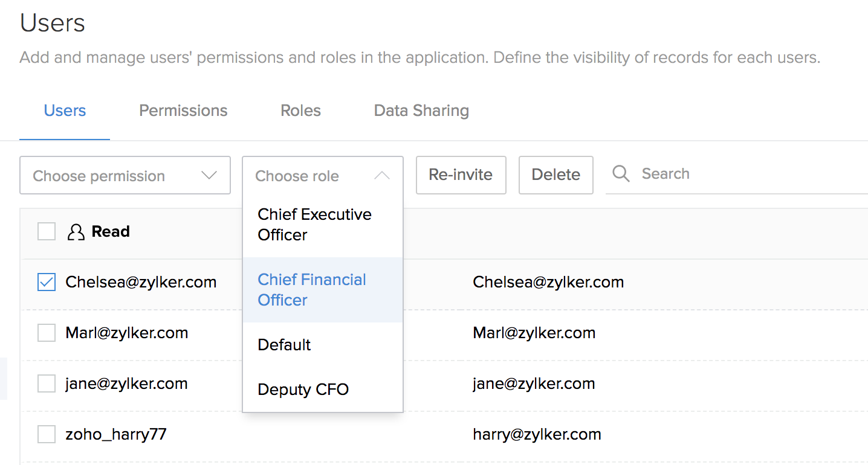Click the search magnifier icon
868x465 pixels.
(x=621, y=174)
